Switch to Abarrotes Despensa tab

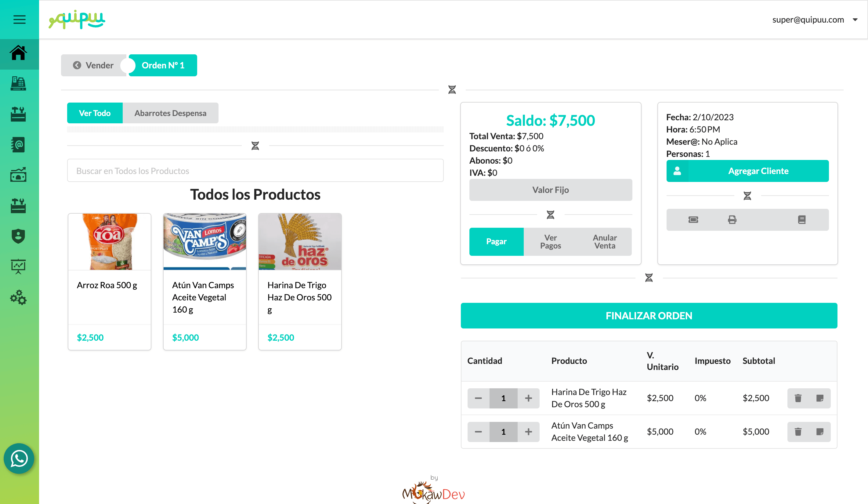pyautogui.click(x=170, y=113)
